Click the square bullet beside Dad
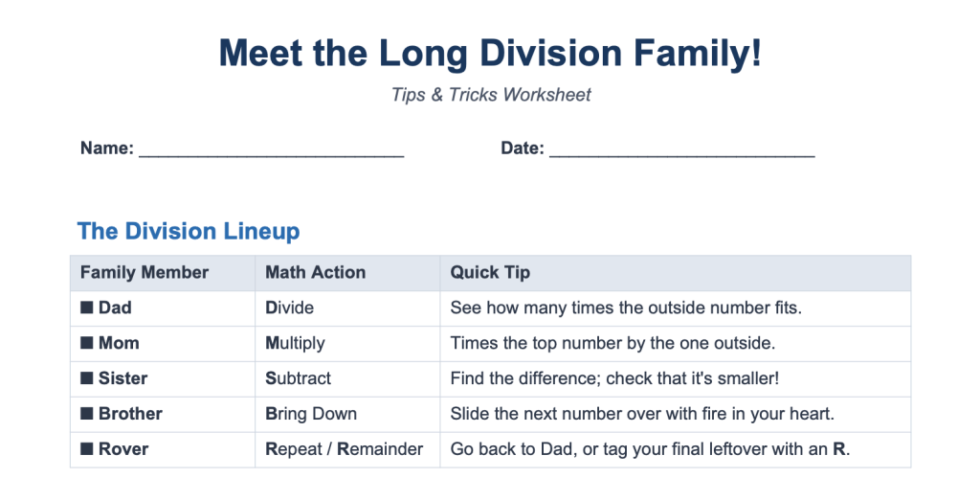 tap(87, 307)
